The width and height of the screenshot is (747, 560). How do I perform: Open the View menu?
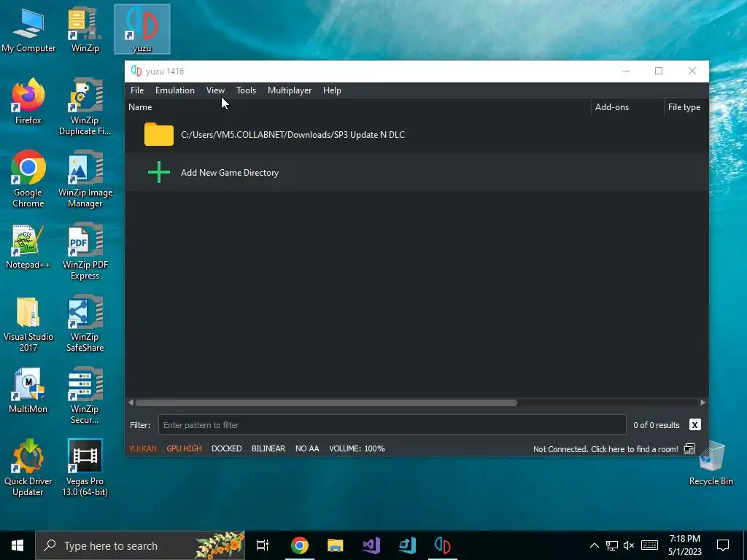pos(215,90)
